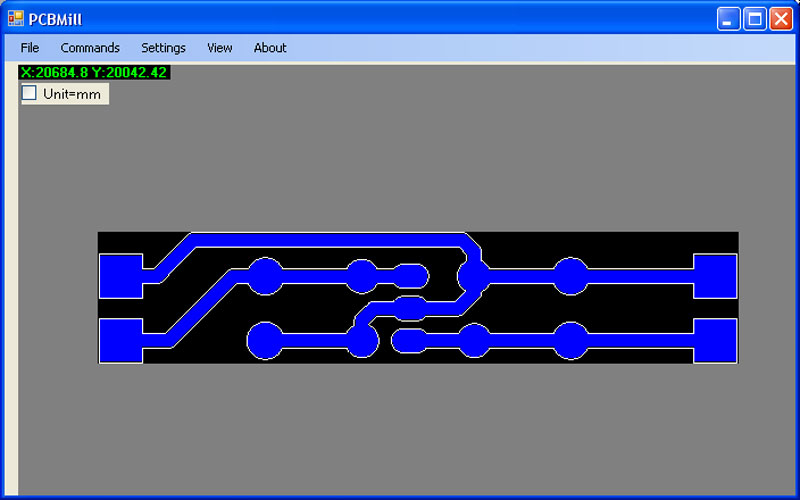Enable the Unit=mm checkbox
The height and width of the screenshot is (500, 800).
[29, 93]
